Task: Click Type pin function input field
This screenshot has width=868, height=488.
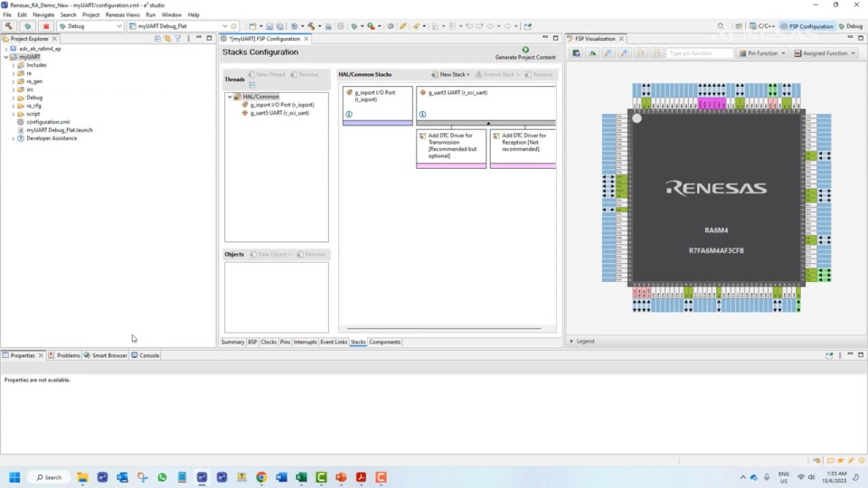Action: (x=699, y=53)
